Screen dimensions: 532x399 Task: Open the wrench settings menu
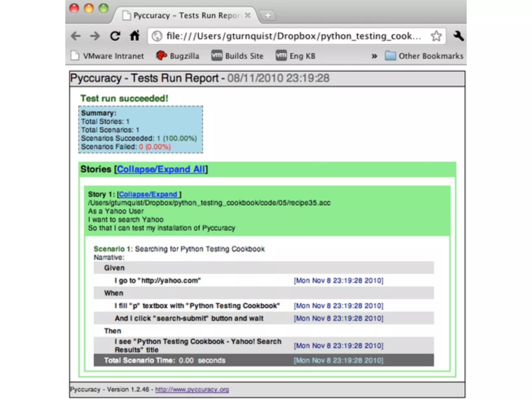458,36
